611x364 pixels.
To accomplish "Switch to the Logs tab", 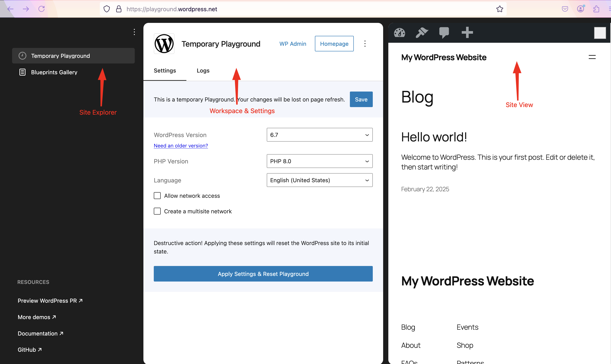I will click(x=203, y=71).
